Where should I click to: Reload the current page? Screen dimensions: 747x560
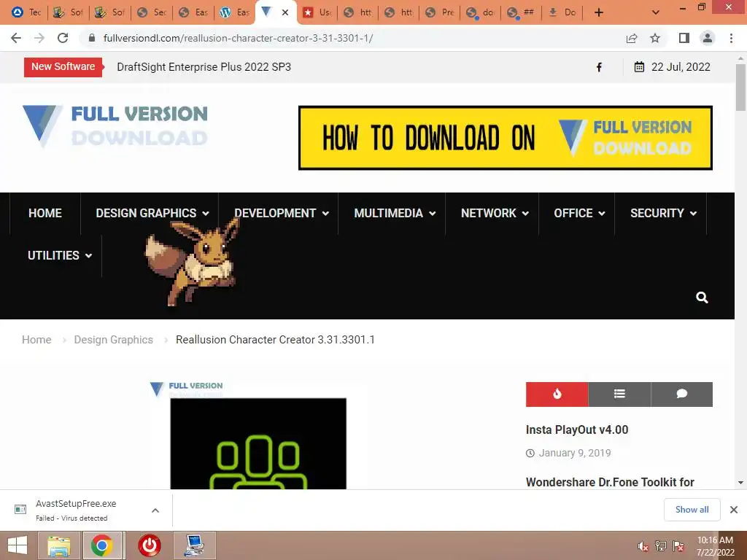pyautogui.click(x=63, y=38)
